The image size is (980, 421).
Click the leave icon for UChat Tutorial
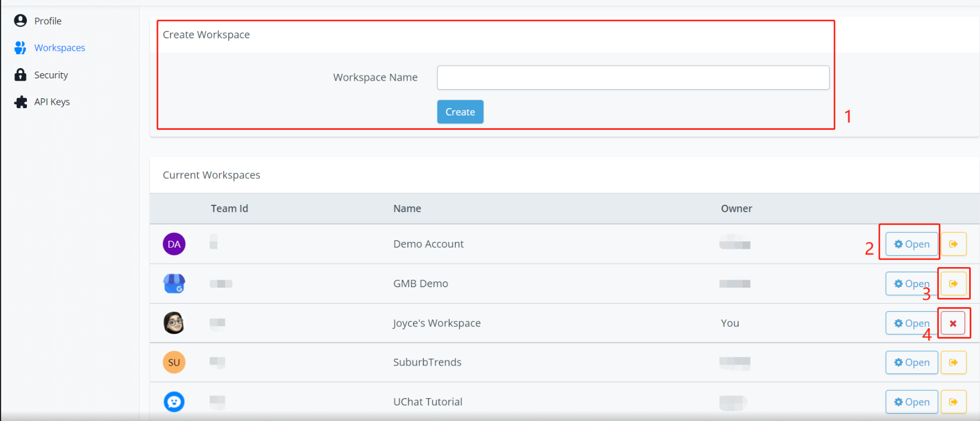click(953, 402)
